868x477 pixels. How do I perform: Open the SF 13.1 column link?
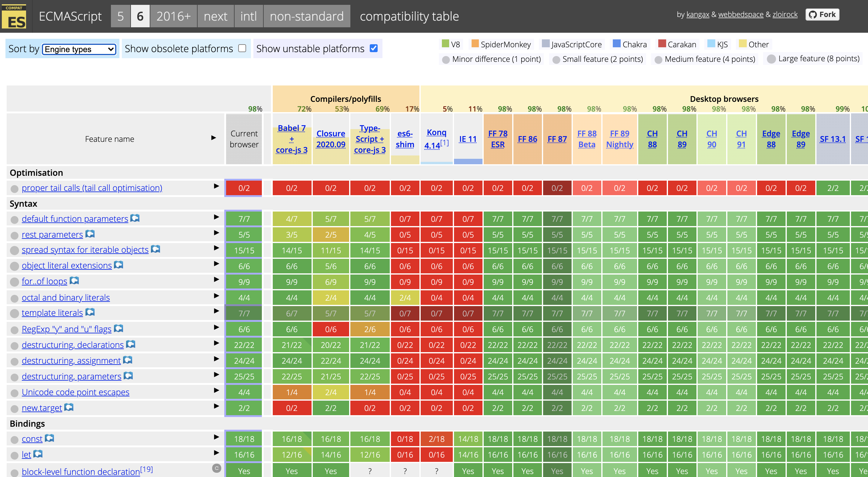pos(833,139)
